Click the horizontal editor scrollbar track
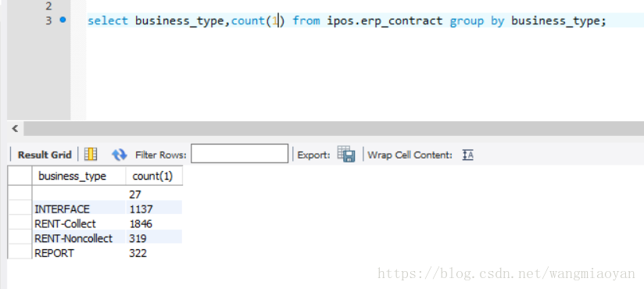This screenshot has width=644, height=289. tap(334, 129)
